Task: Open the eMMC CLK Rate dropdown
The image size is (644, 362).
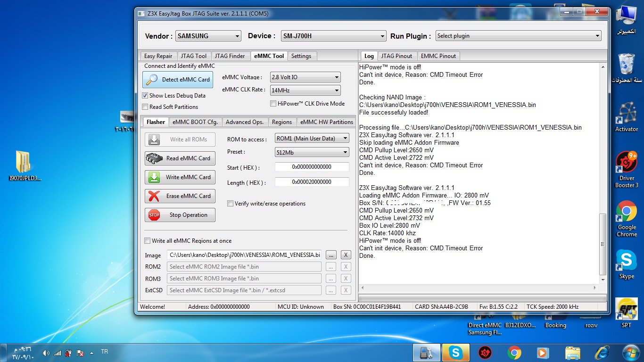Action: click(305, 90)
